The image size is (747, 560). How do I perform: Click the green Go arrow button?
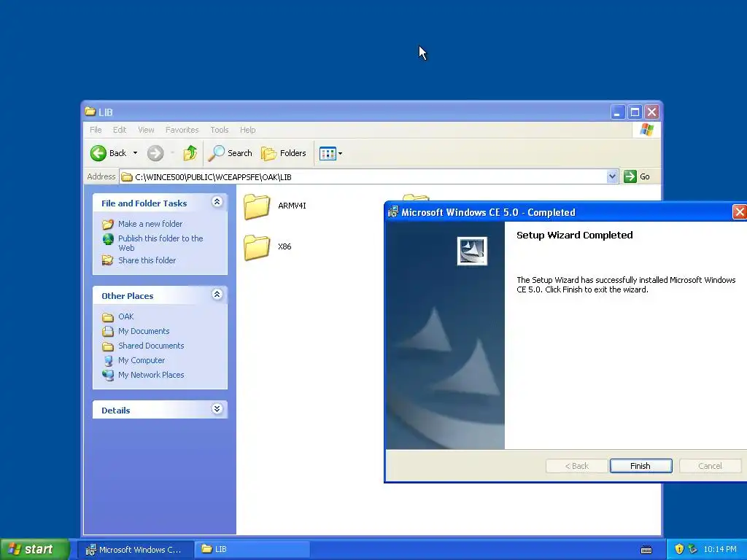630,176
